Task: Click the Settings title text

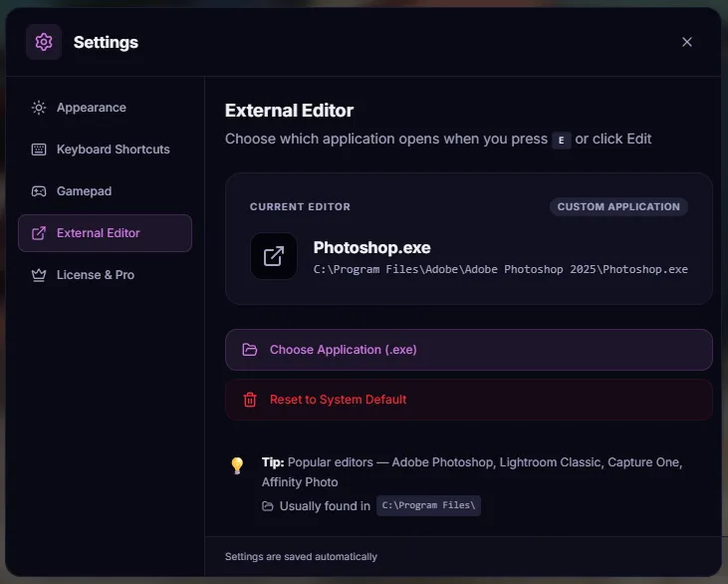Action: tap(106, 42)
